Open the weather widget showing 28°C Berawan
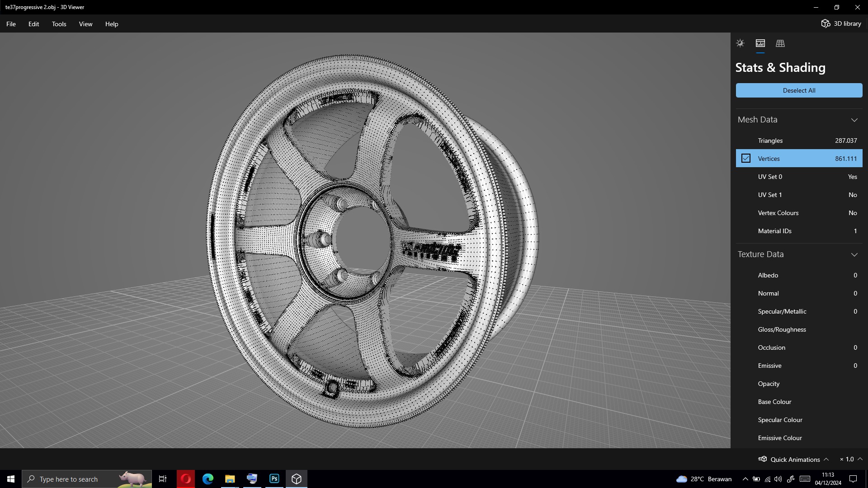Screen dimensions: 868x488 click(704, 479)
